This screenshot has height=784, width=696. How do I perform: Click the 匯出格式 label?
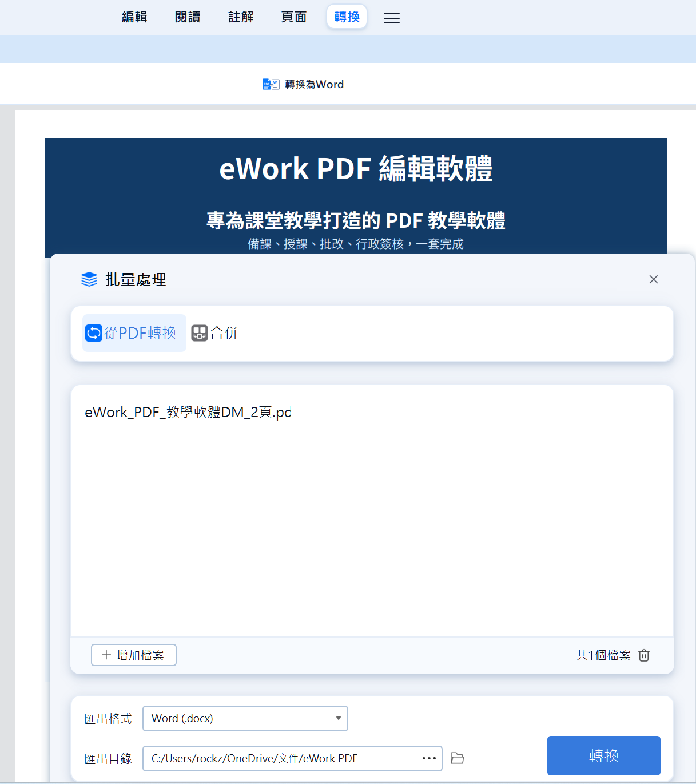108,719
